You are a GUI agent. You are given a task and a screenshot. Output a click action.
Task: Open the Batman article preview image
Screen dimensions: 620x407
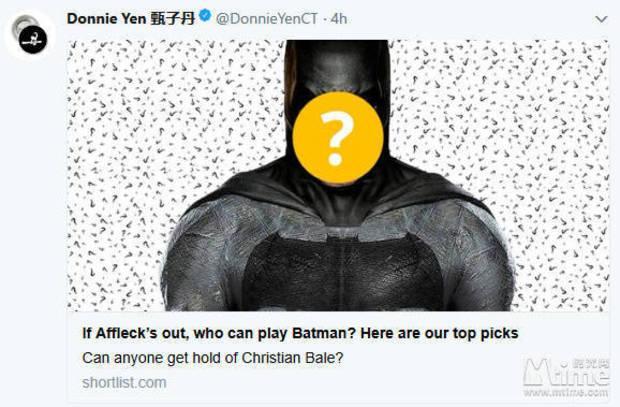338,175
